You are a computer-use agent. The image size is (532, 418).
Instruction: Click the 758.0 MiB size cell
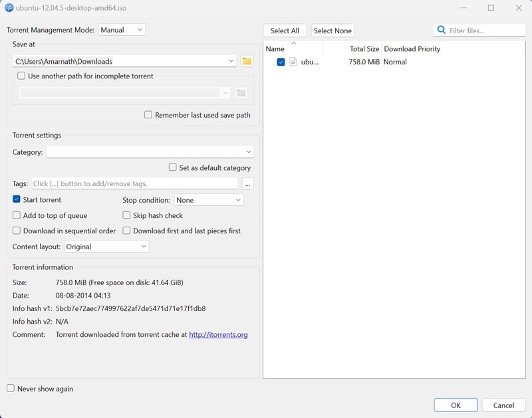[364, 62]
